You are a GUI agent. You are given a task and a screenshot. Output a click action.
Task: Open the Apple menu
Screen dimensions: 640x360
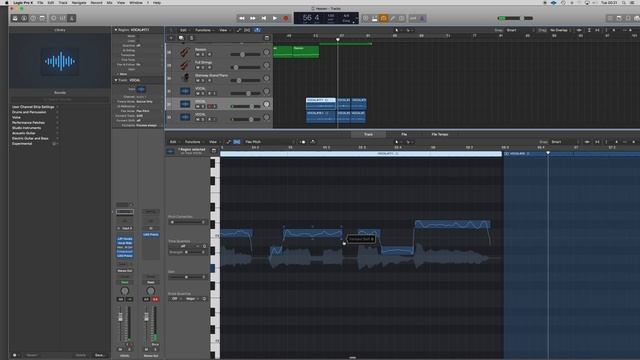[x=7, y=2]
